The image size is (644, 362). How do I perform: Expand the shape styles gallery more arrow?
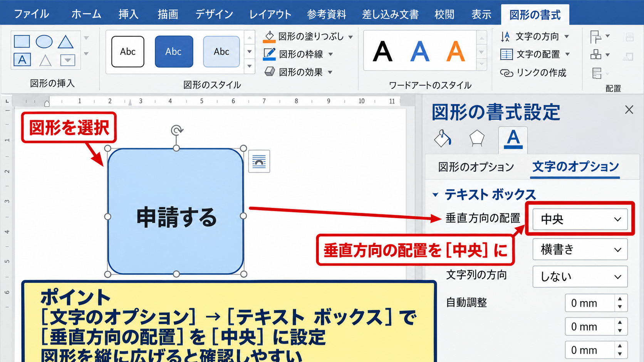[x=250, y=66]
